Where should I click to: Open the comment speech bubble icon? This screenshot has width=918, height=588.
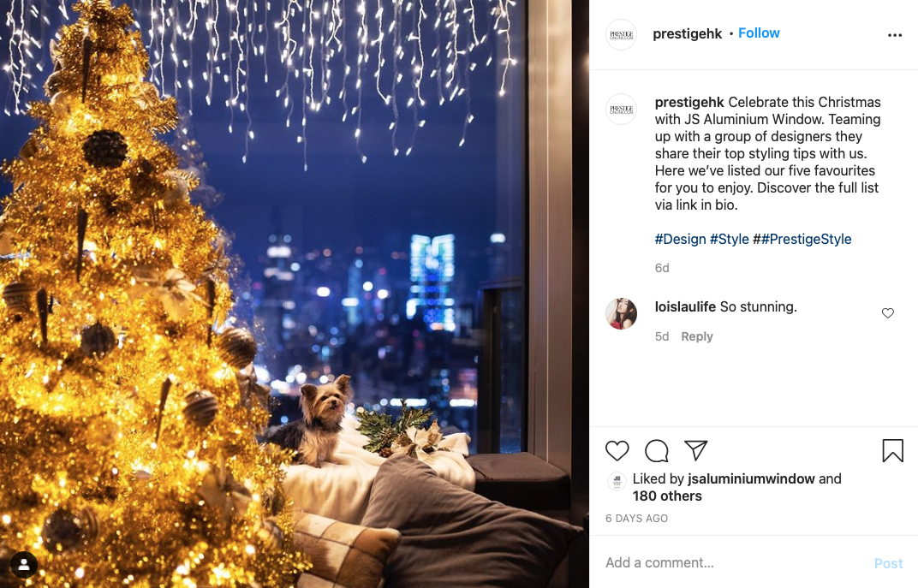pyautogui.click(x=656, y=450)
